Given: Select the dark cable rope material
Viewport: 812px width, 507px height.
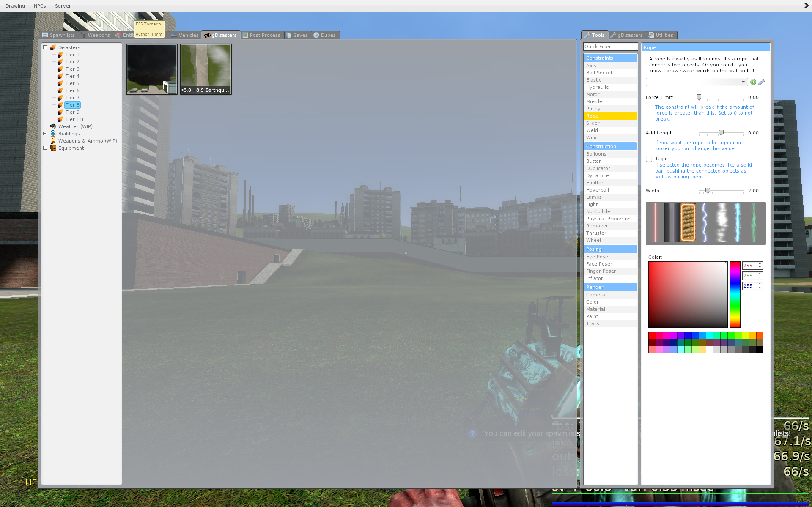Looking at the screenshot, I should point(672,222).
